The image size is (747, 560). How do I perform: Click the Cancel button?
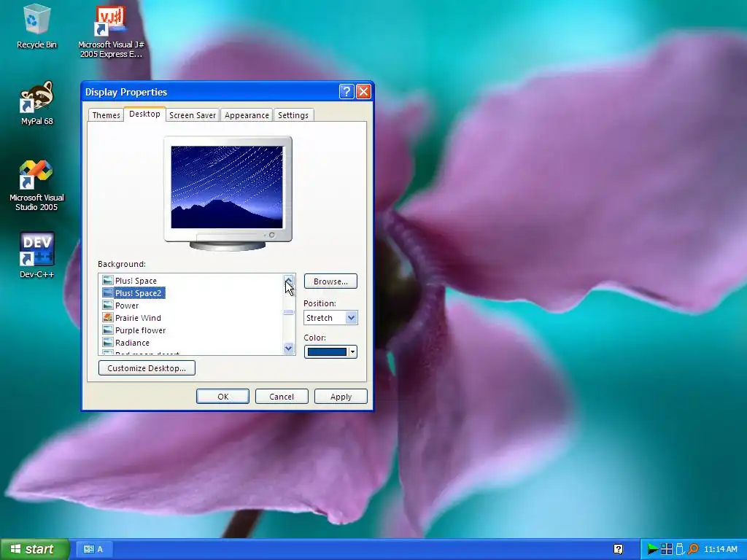click(x=282, y=397)
